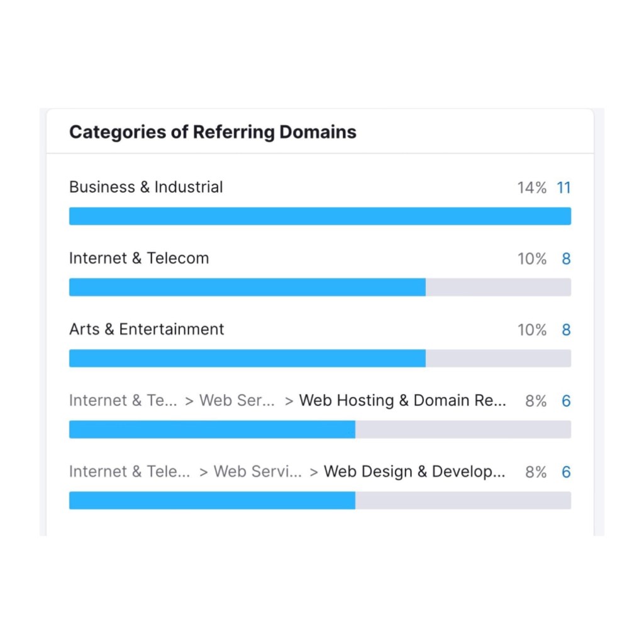This screenshot has height=644, width=644.
Task: Click the Categories of Referring Domains heading
Action: 213,132
